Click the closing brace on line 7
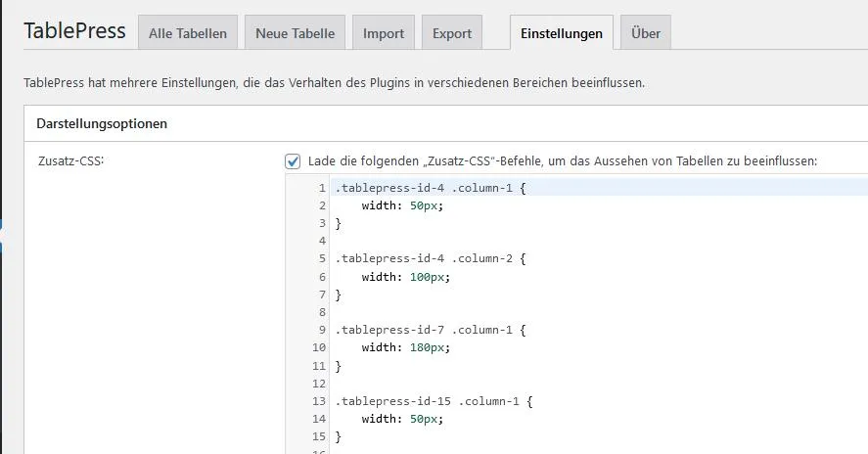 [x=339, y=295]
